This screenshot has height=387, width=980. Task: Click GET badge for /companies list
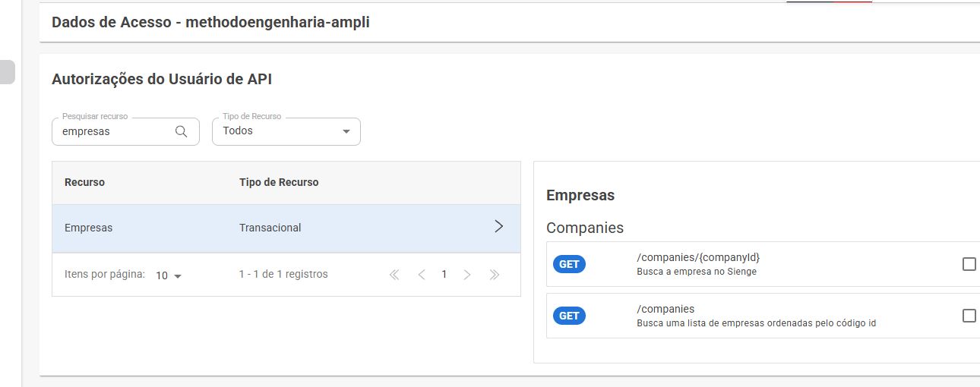click(x=569, y=316)
